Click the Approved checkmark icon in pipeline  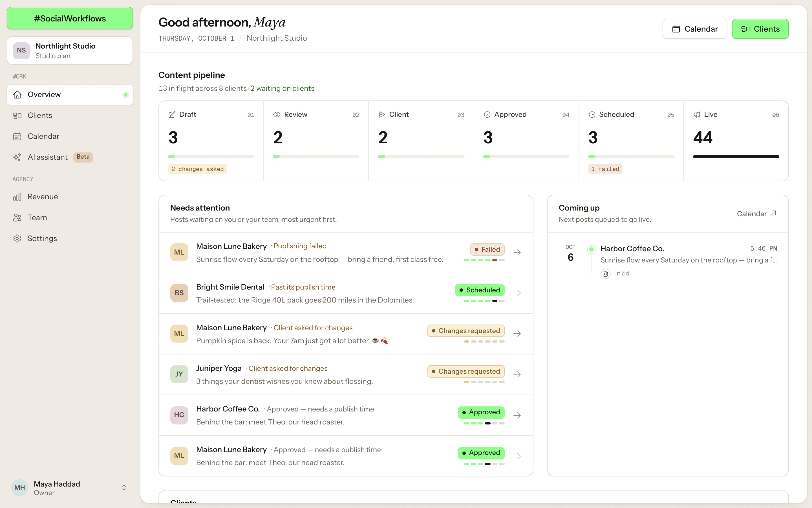click(487, 115)
